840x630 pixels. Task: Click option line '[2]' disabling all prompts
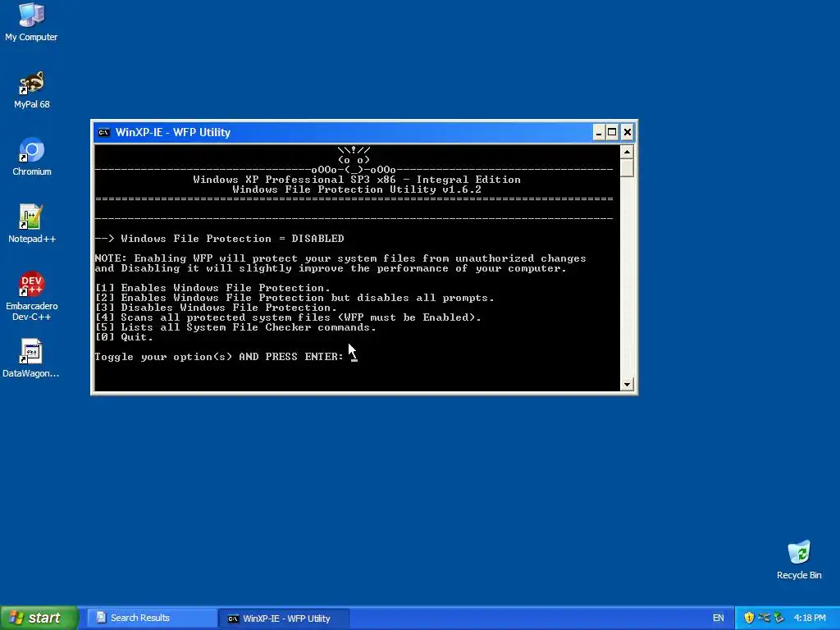(x=294, y=297)
